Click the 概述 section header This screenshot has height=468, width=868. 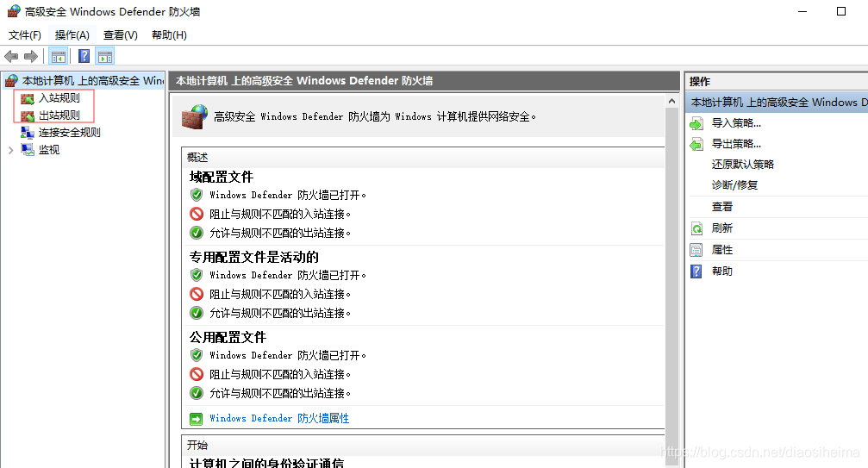197,157
